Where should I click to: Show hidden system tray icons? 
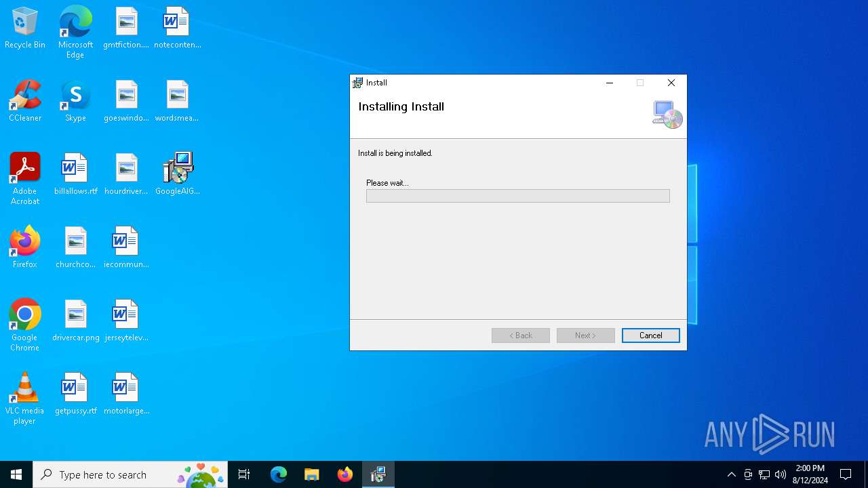731,474
